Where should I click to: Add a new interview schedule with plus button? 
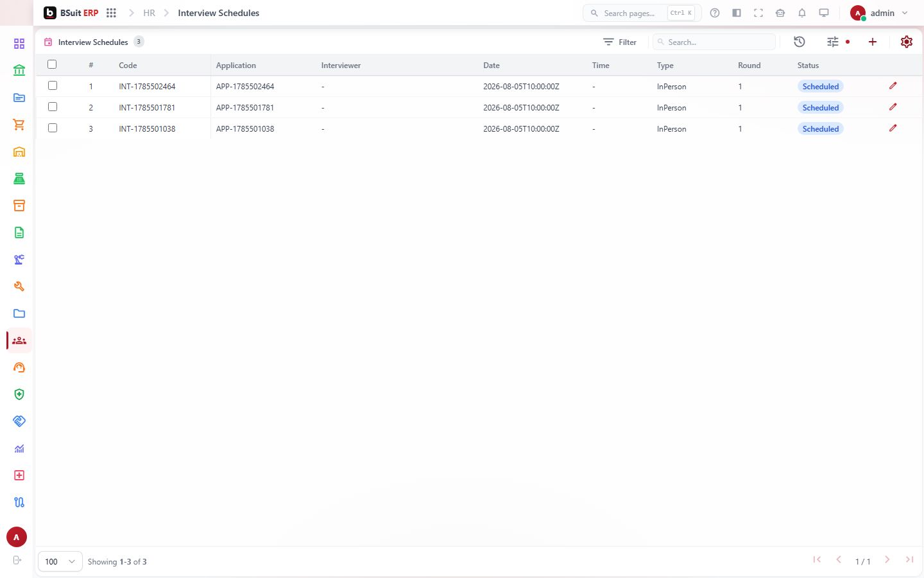(873, 42)
